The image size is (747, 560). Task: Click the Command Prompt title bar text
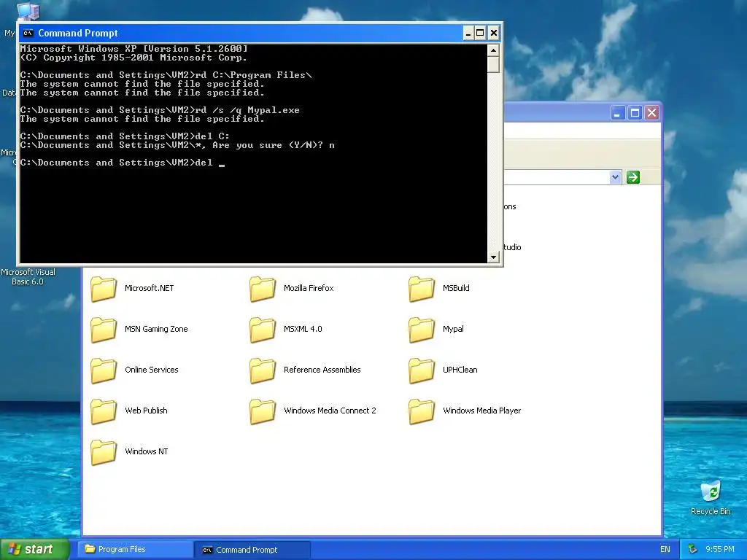[77, 33]
